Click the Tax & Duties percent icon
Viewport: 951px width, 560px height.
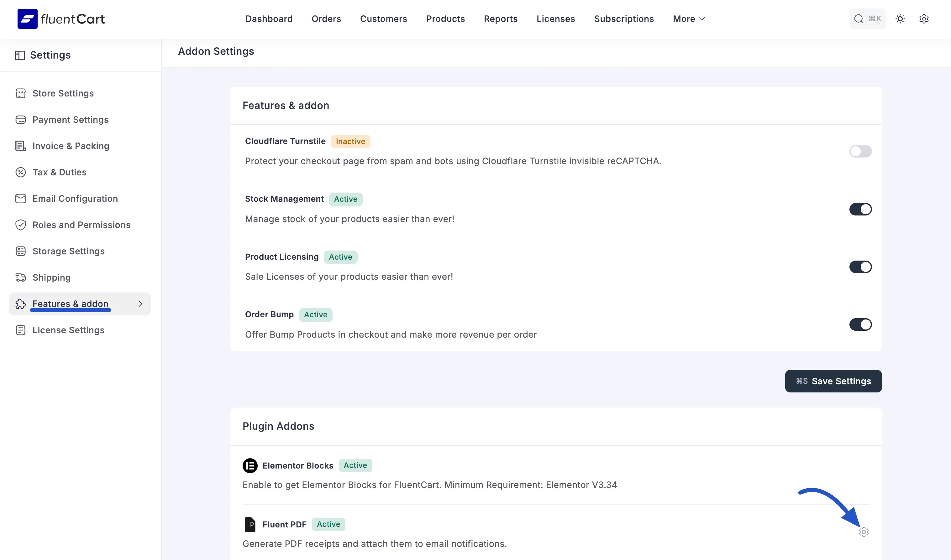(x=20, y=173)
